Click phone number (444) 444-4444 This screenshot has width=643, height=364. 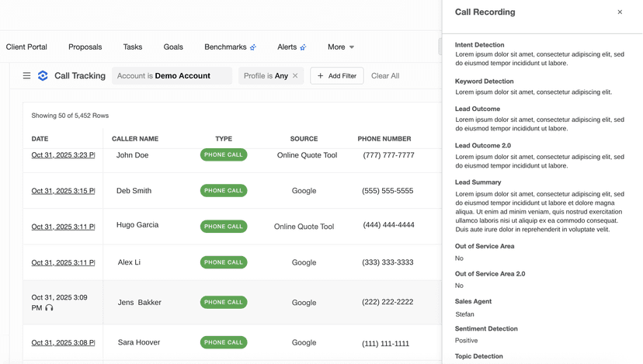(388, 225)
